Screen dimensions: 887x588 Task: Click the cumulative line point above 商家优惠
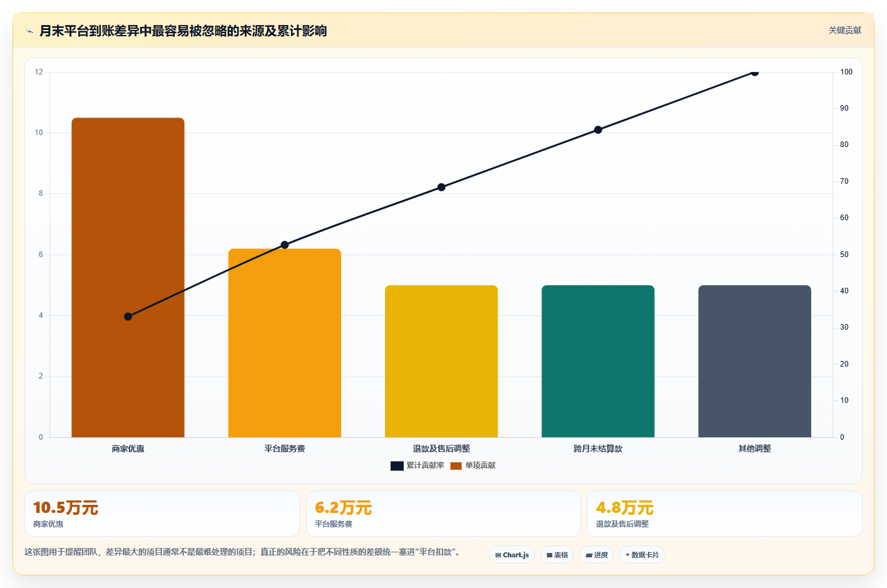tap(128, 317)
